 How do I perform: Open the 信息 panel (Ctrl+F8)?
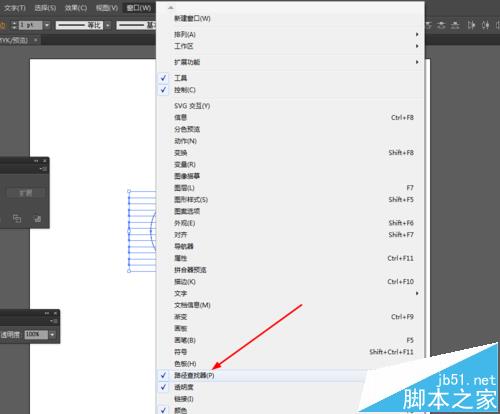(290, 117)
